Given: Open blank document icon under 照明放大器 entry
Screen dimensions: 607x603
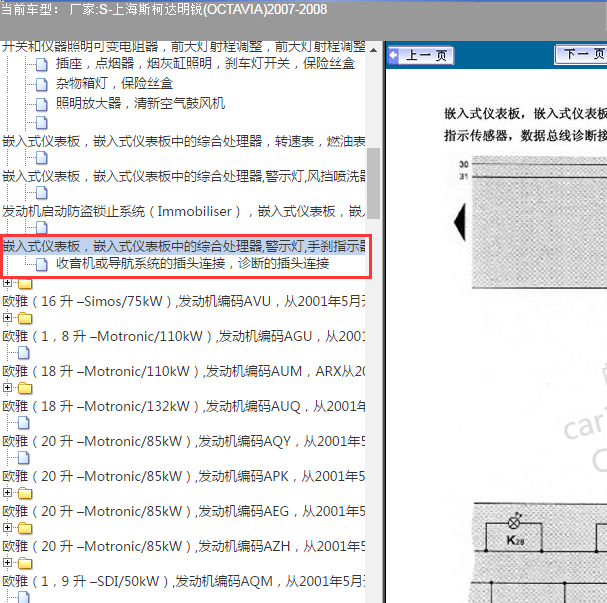Looking at the screenshot, I should (41, 122).
